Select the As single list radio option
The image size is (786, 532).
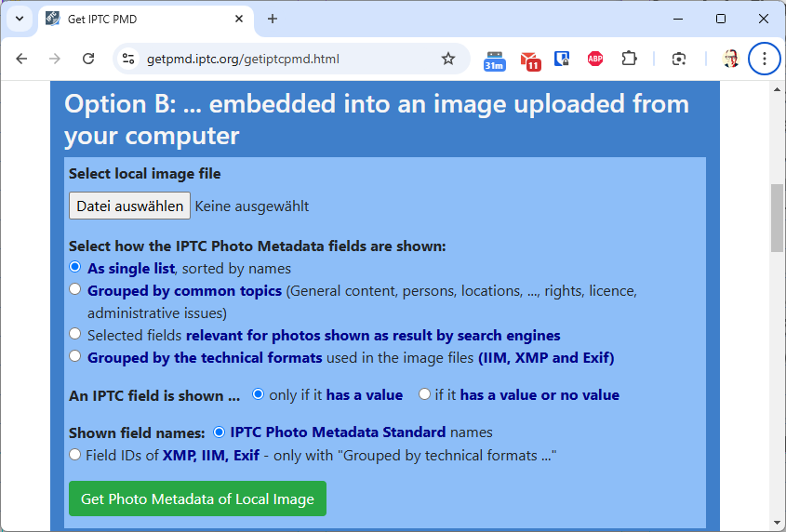pyautogui.click(x=75, y=267)
